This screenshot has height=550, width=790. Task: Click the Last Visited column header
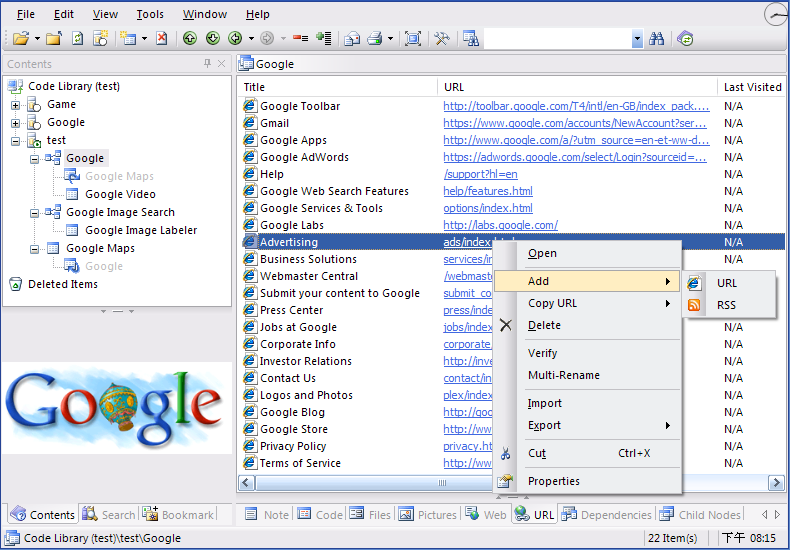pos(753,87)
